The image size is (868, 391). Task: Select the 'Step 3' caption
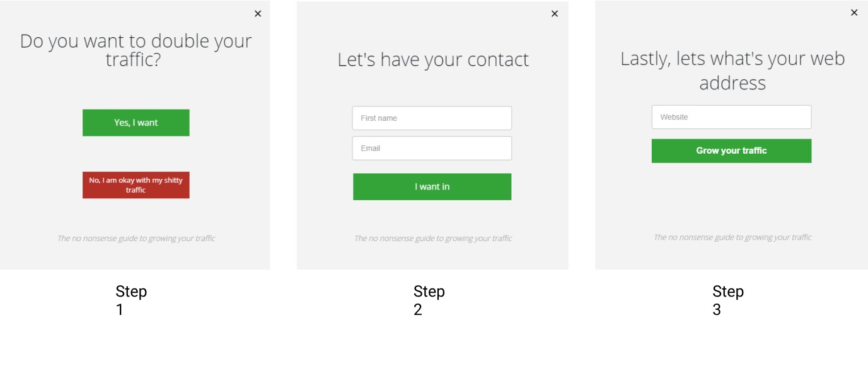pyautogui.click(x=727, y=300)
